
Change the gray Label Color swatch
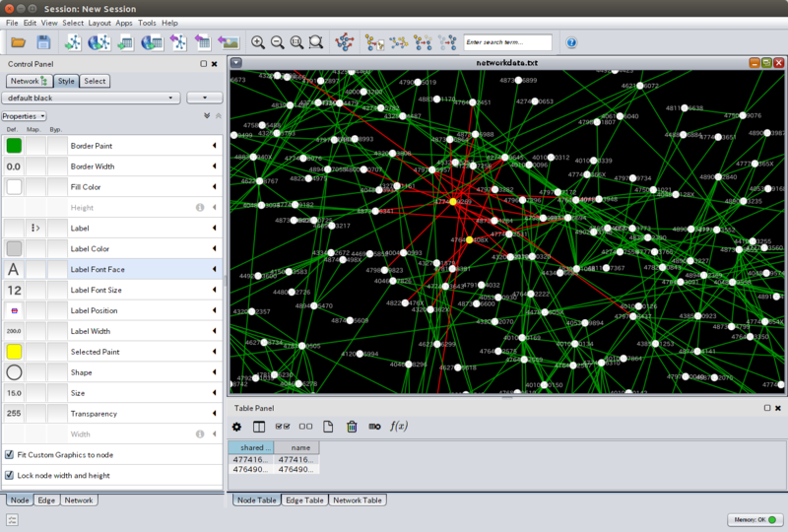[x=14, y=248]
